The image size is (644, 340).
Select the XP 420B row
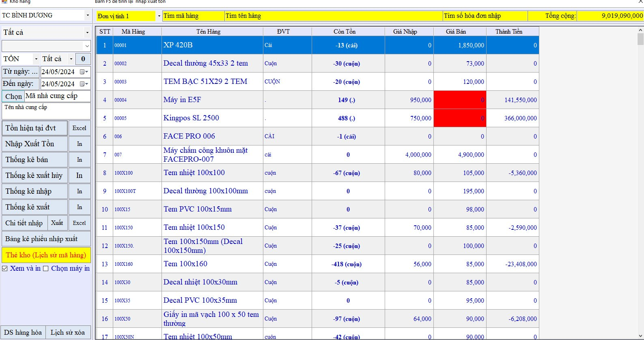click(x=318, y=45)
